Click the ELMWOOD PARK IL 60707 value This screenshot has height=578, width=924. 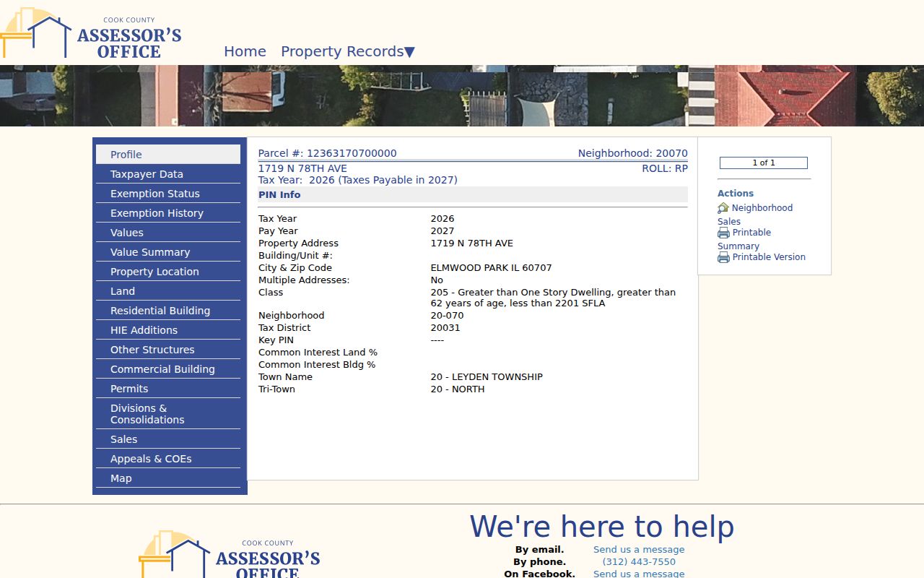coord(492,268)
